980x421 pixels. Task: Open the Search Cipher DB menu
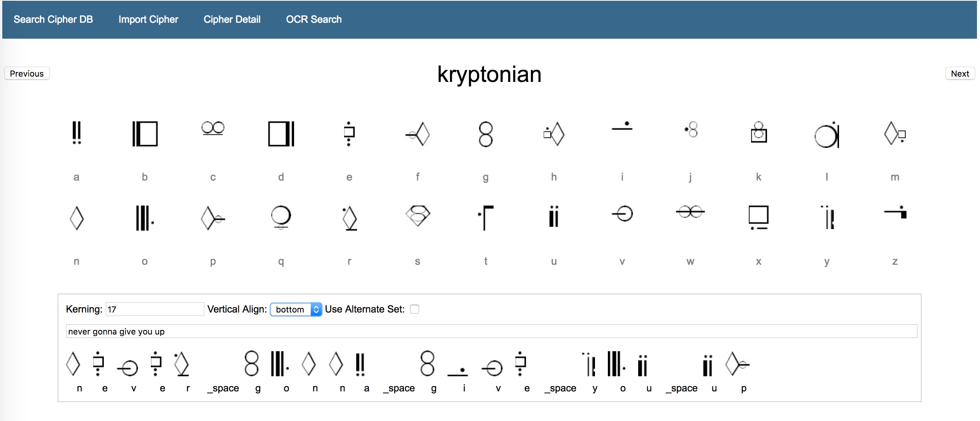pyautogui.click(x=53, y=19)
